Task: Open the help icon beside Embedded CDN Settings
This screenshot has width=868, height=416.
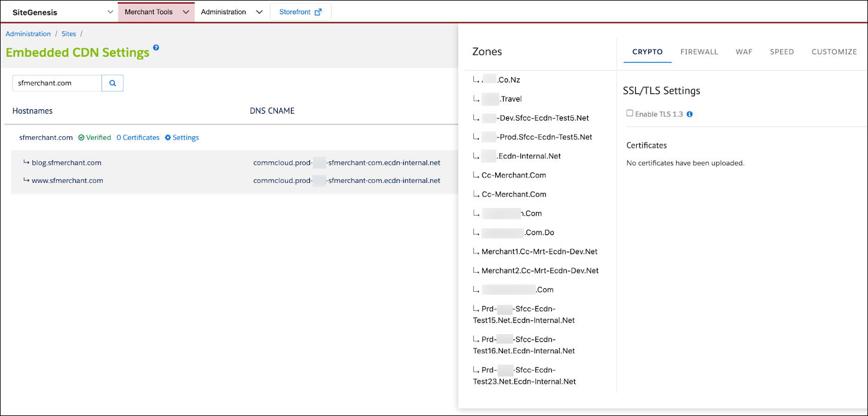Action: click(x=156, y=48)
